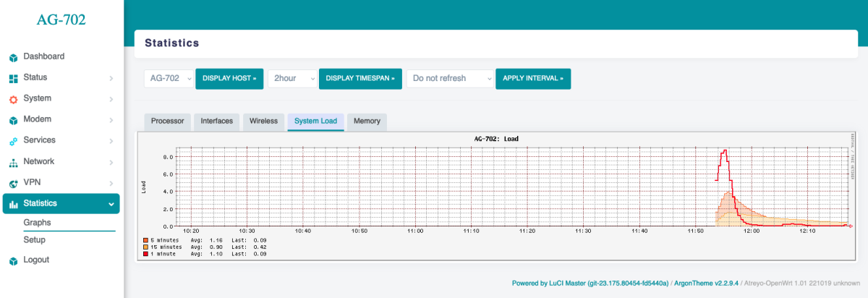Click the 1 minute legend swatch
This screenshot has height=298, width=868.
pyautogui.click(x=145, y=255)
